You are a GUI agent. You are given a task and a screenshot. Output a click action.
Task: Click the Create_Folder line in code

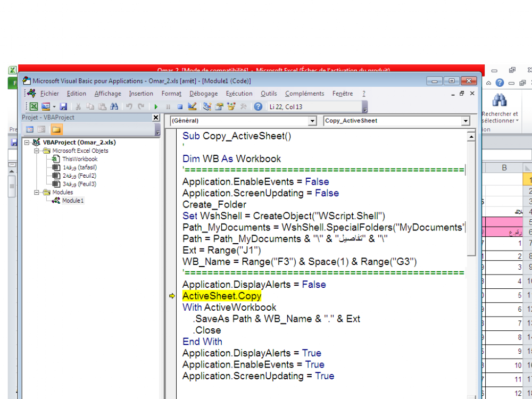[x=214, y=205]
